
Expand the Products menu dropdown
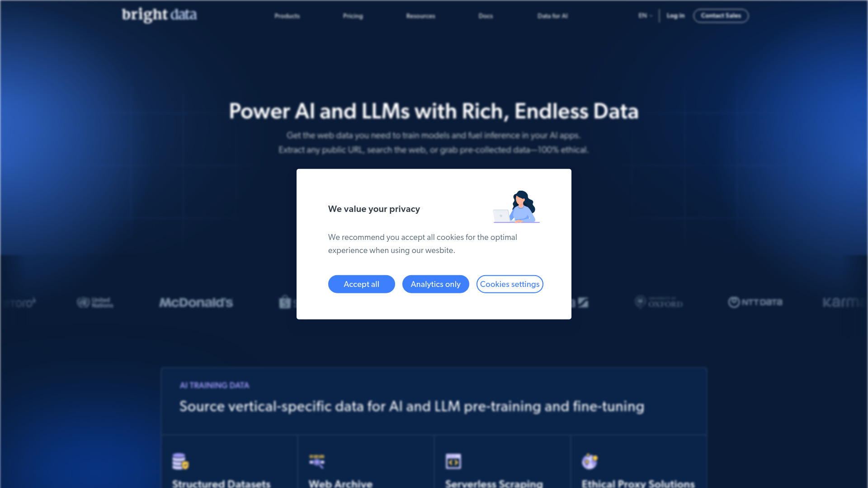(287, 15)
